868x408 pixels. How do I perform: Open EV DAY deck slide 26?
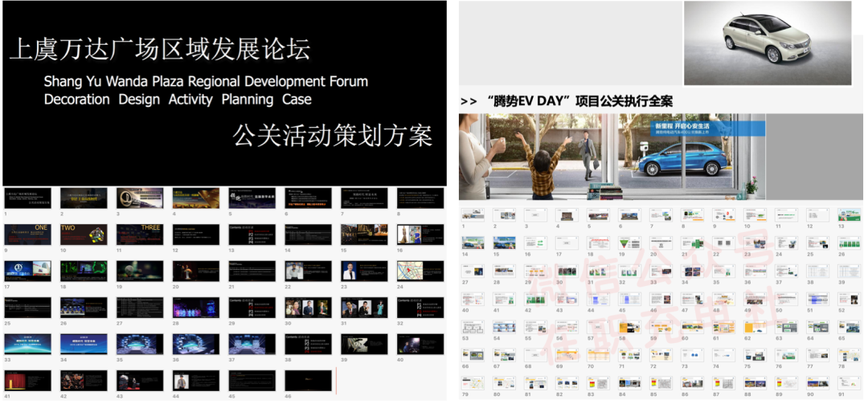(850, 242)
